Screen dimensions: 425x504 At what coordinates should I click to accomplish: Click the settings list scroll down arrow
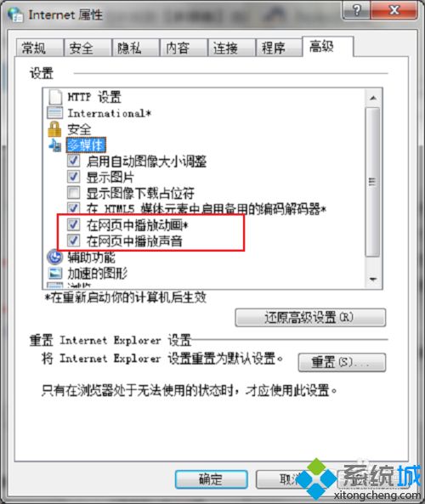(x=373, y=279)
